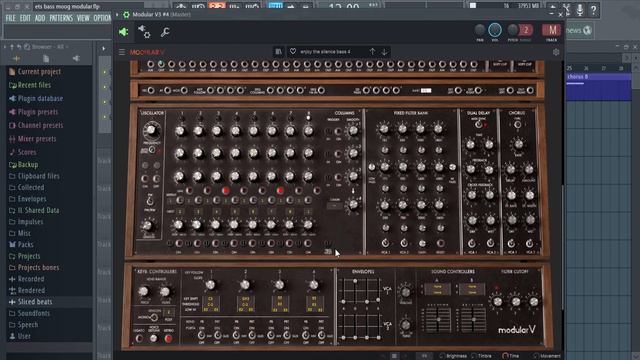Click Sound Controllers A assignment display
Screen dimensions: 640x360
pyautogui.click(x=438, y=289)
